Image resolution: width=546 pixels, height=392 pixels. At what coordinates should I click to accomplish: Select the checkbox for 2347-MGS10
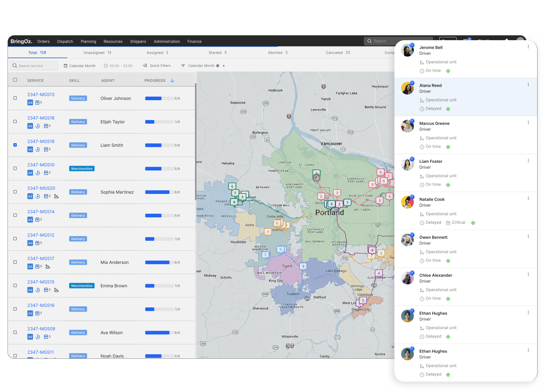(x=15, y=169)
